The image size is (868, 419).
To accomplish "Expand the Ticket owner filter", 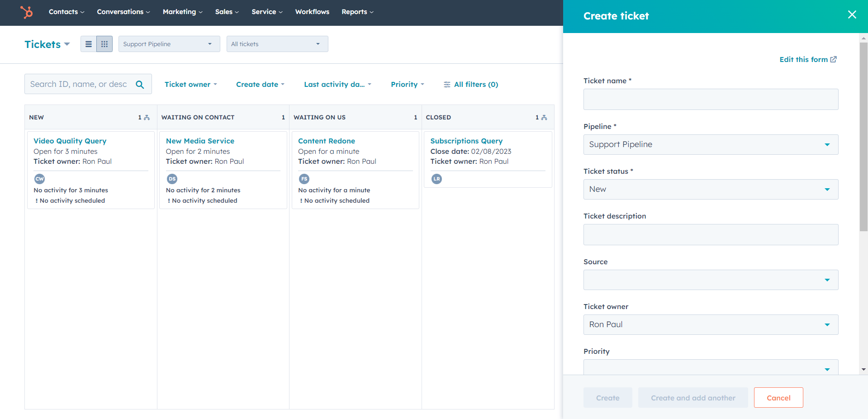I will (191, 84).
